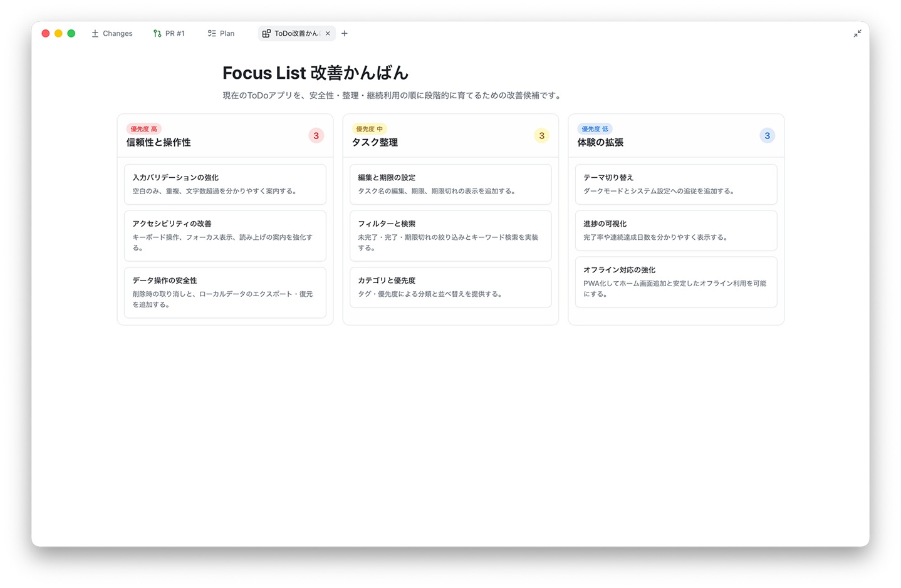Click the Focus List 改善かんばん title
The width and height of the screenshot is (901, 588).
click(315, 73)
